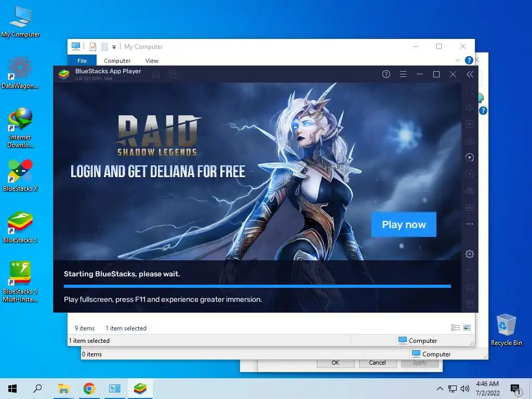Click the circular play-clock icon in BlueStacks sidebar
Screen dimensions: 532x399
coord(470,157)
